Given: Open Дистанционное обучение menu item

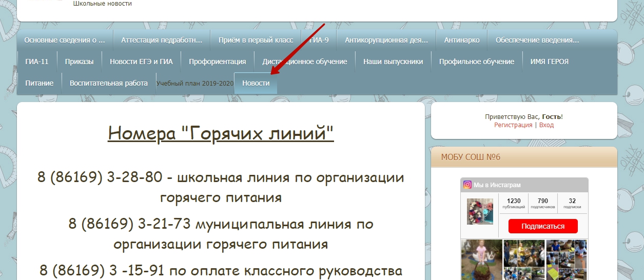Looking at the screenshot, I should coord(305,62).
